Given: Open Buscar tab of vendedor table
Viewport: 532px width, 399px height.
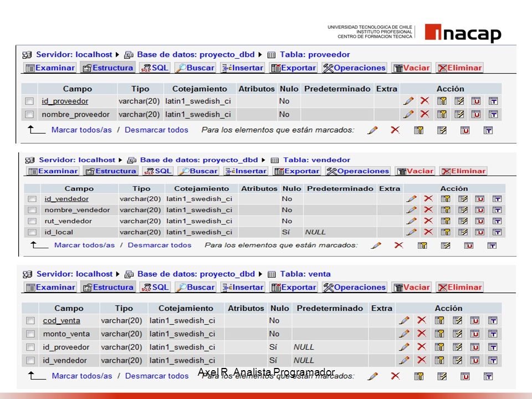Looking at the screenshot, I should tap(198, 171).
